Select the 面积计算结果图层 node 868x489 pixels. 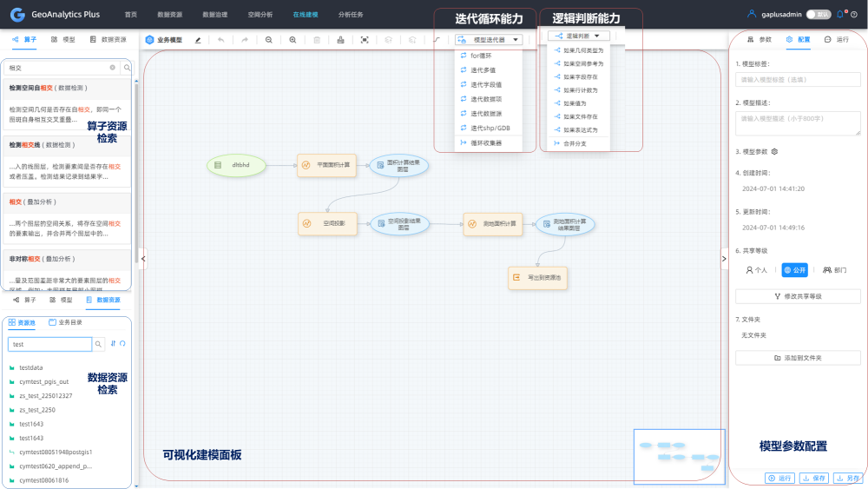pyautogui.click(x=398, y=166)
